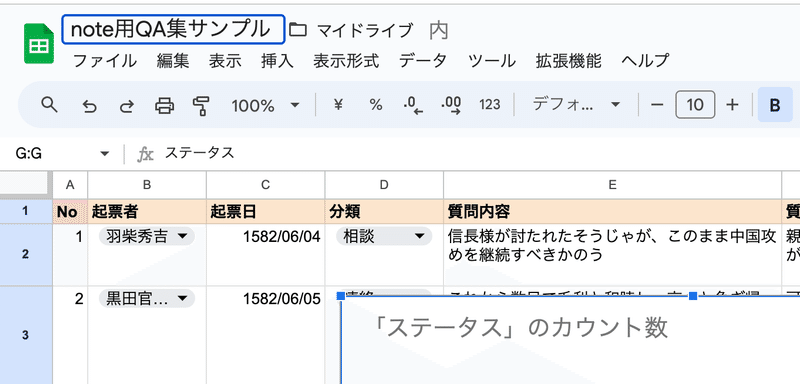Decrease font size with minus button
This screenshot has width=800, height=384.
pyautogui.click(x=657, y=105)
